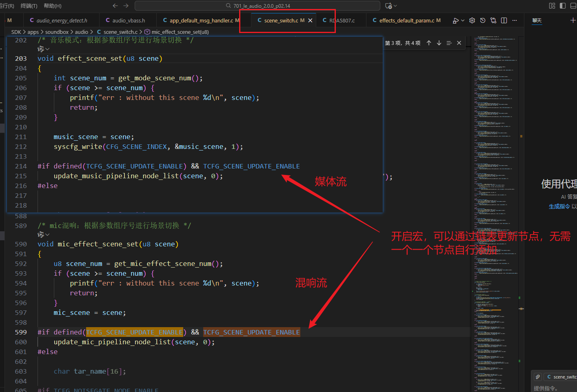The width and height of the screenshot is (577, 392).
Task: Click the soundbox breadcrumb segment
Action: tap(57, 32)
